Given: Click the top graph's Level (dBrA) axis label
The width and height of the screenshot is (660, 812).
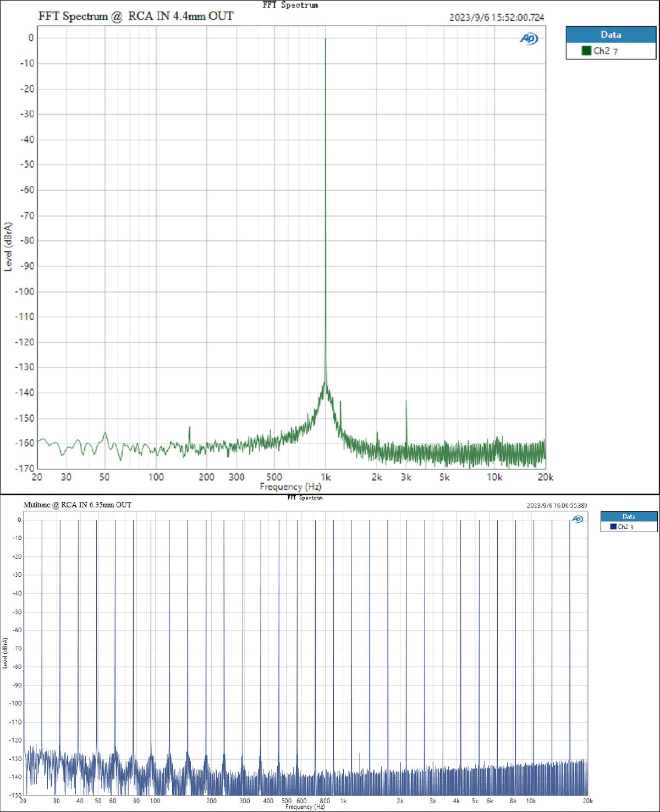Looking at the screenshot, I should (8, 247).
